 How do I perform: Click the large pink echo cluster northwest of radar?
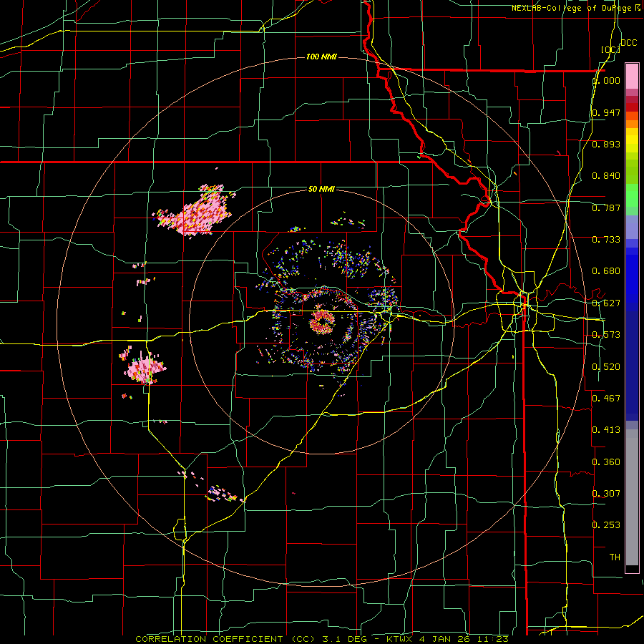point(196,212)
